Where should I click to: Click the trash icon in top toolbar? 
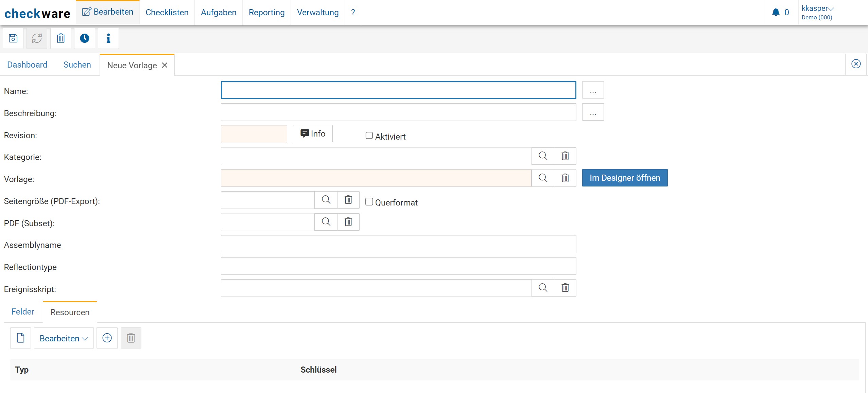pyautogui.click(x=60, y=38)
